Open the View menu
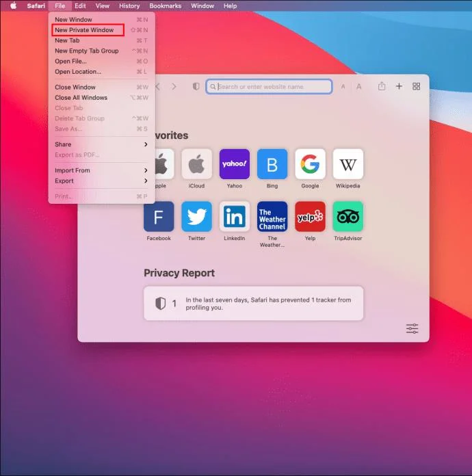This screenshot has width=472, height=476. point(103,5)
